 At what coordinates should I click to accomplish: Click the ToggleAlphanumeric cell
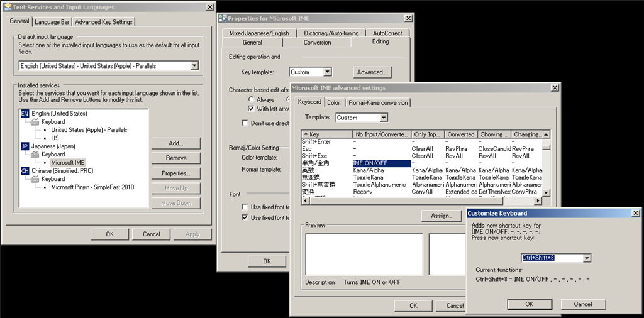pyautogui.click(x=379, y=185)
